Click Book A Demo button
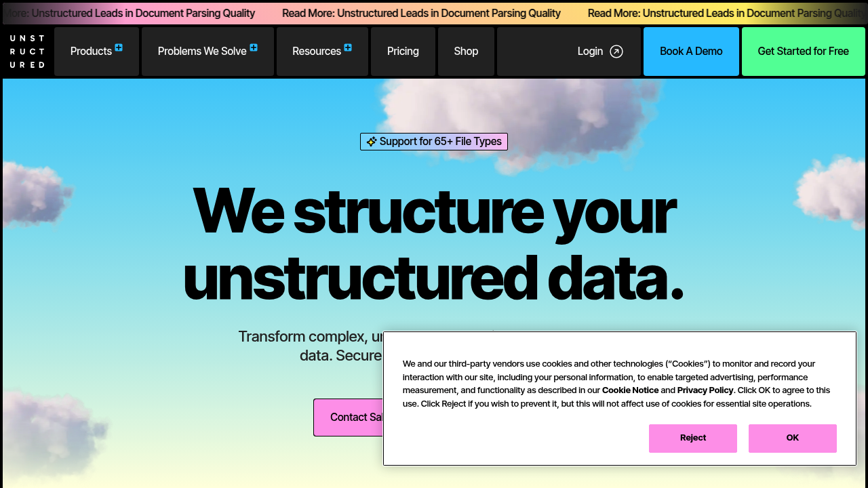The width and height of the screenshot is (868, 488). pyautogui.click(x=691, y=52)
